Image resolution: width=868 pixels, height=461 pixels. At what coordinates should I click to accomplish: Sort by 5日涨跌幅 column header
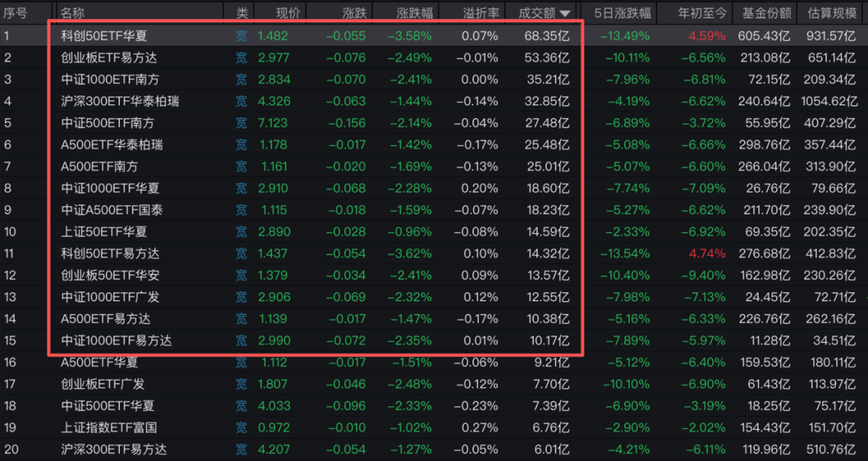(622, 14)
